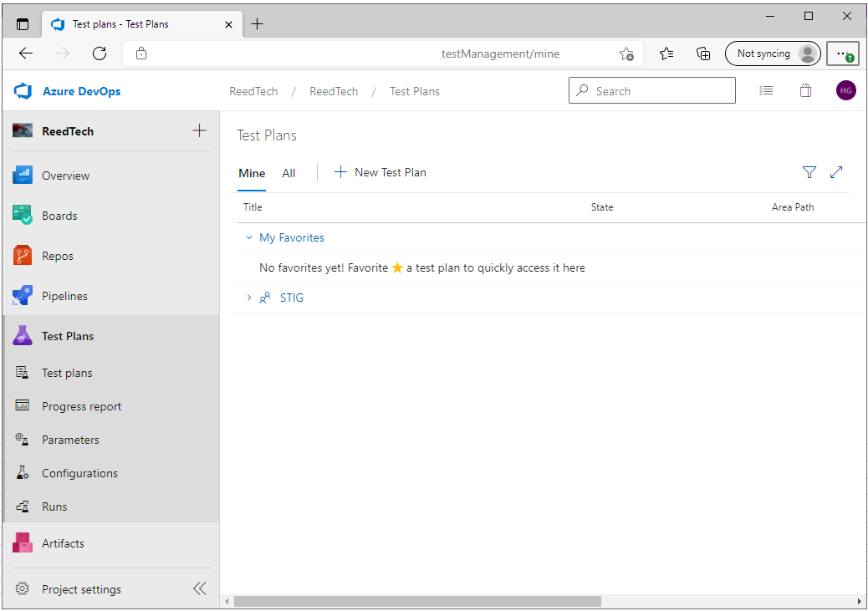Open Boards from the sidebar
The width and height of the screenshot is (868, 611).
[59, 216]
